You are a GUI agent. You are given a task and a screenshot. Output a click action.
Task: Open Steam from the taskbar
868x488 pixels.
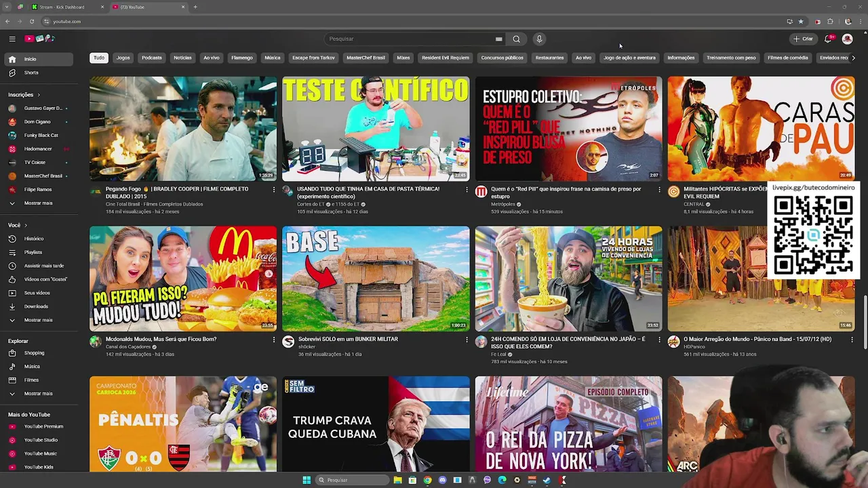coord(547,480)
